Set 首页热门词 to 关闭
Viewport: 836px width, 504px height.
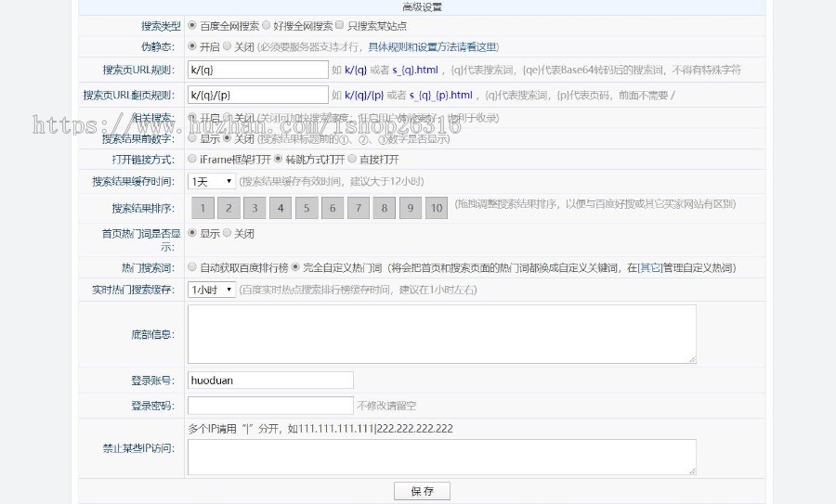(228, 233)
